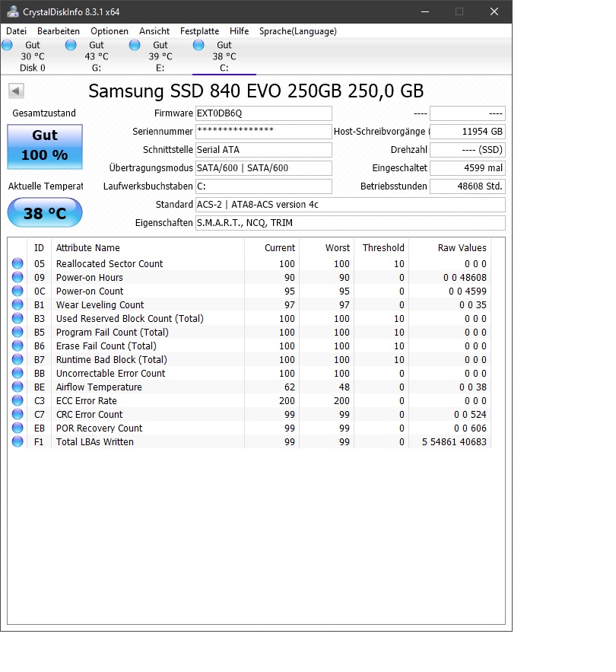Click status orb of POR Recovery Count row

coord(17,428)
